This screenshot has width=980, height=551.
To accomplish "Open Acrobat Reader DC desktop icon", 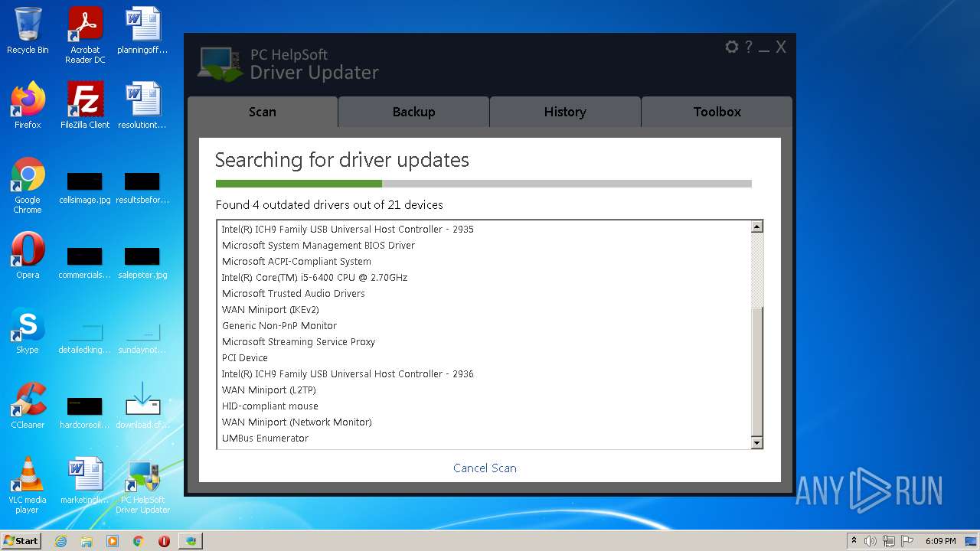I will 85,35.
